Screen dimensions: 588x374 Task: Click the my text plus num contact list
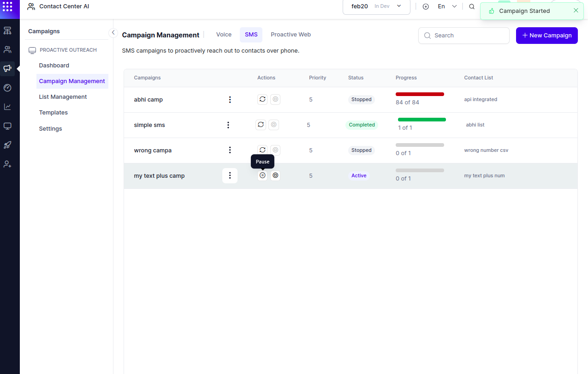coord(484,175)
